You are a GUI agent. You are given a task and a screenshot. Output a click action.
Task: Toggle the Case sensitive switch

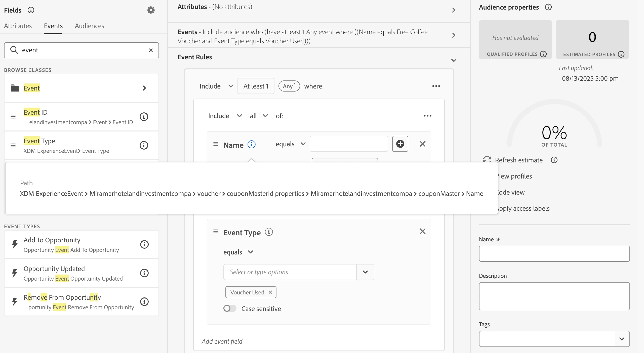pos(230,308)
